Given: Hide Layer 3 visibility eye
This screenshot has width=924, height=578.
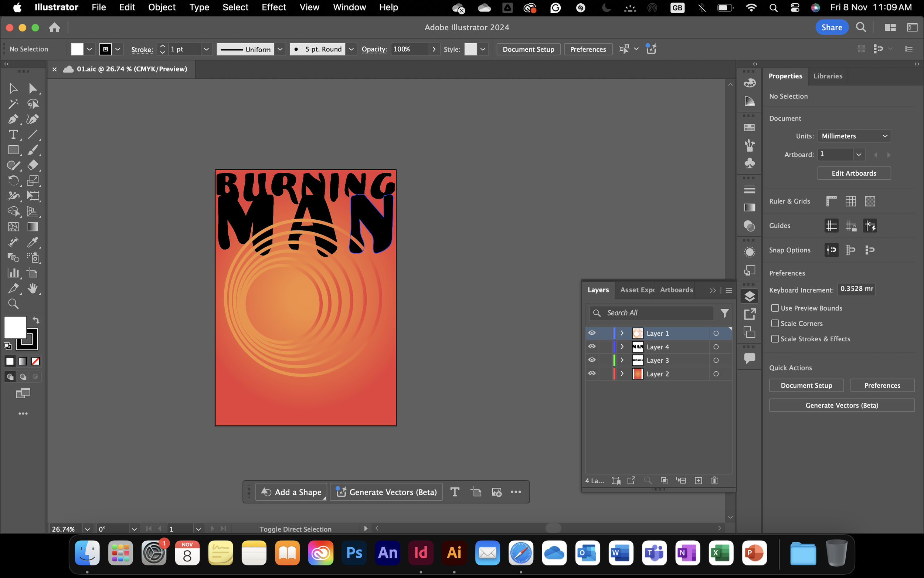Looking at the screenshot, I should coord(592,360).
